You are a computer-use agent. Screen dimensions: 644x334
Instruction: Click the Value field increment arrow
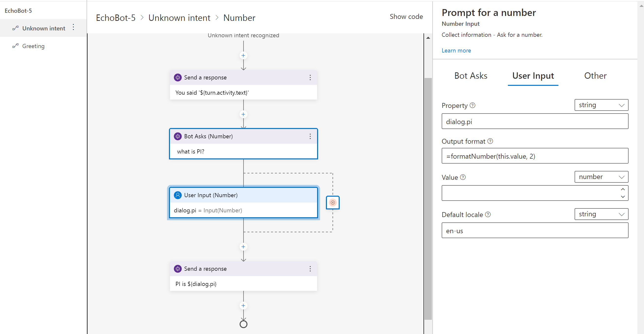tap(622, 189)
